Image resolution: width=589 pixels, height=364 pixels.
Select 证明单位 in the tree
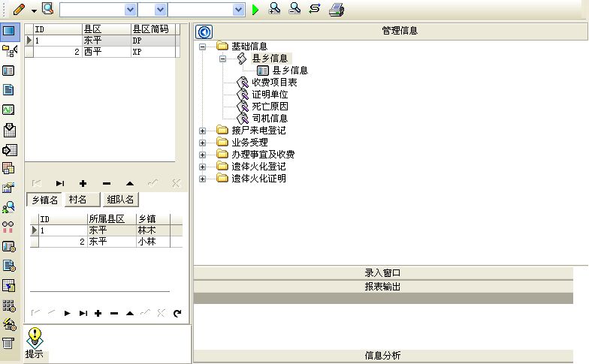tap(270, 95)
